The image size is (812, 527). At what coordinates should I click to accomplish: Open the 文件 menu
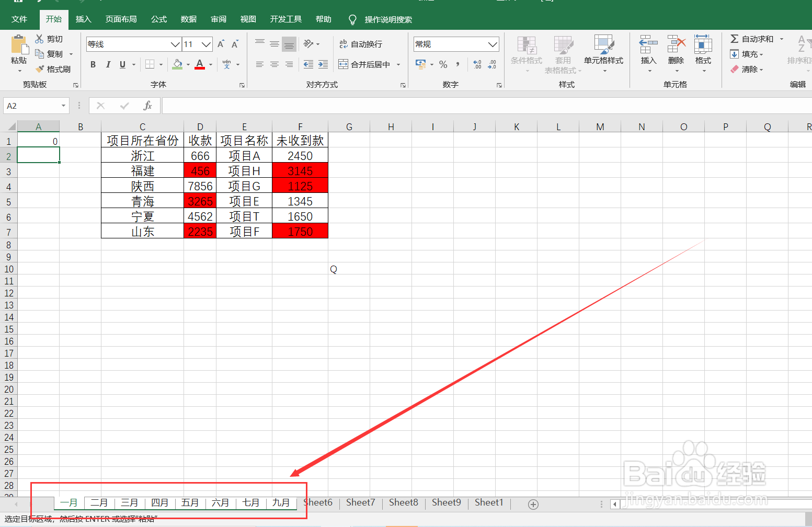pos(19,19)
